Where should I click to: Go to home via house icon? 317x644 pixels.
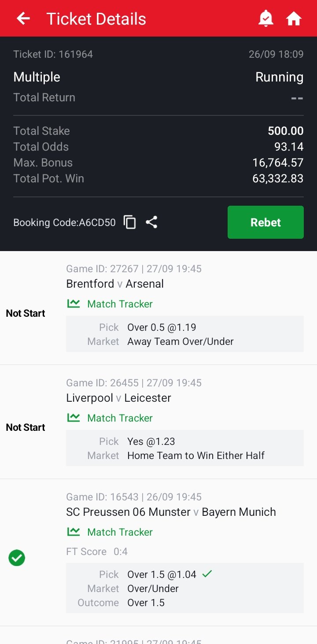294,19
